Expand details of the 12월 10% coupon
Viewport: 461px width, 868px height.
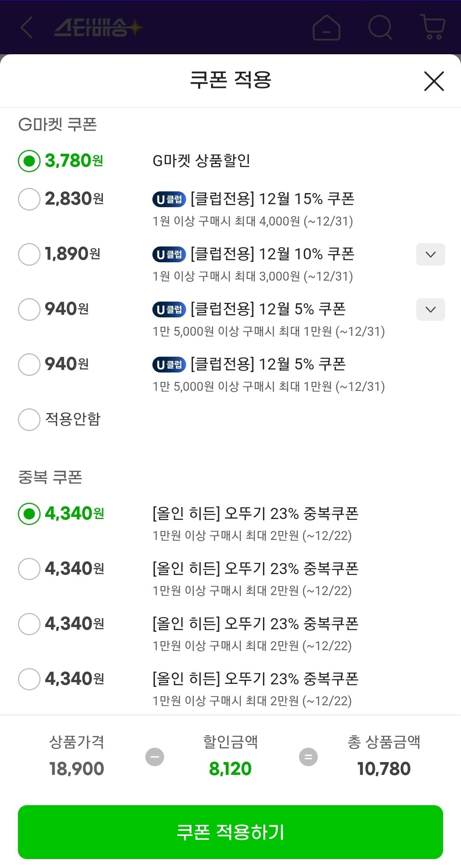tap(430, 254)
